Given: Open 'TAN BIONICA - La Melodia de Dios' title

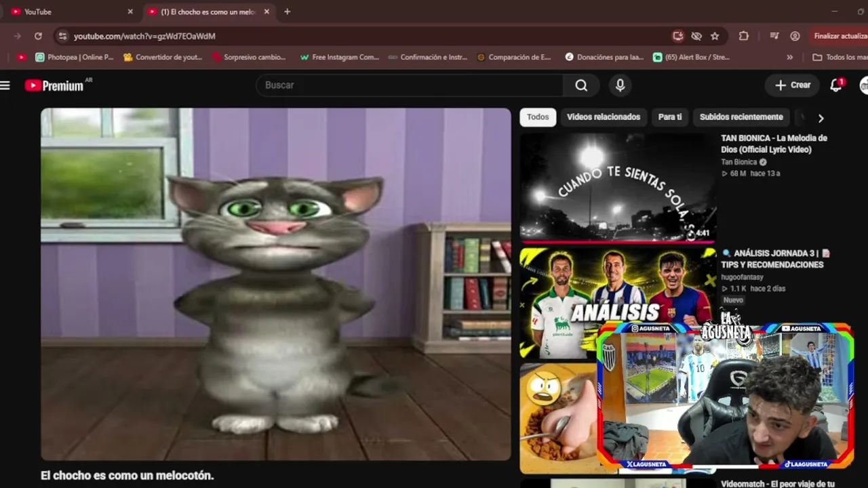Looking at the screenshot, I should point(774,144).
